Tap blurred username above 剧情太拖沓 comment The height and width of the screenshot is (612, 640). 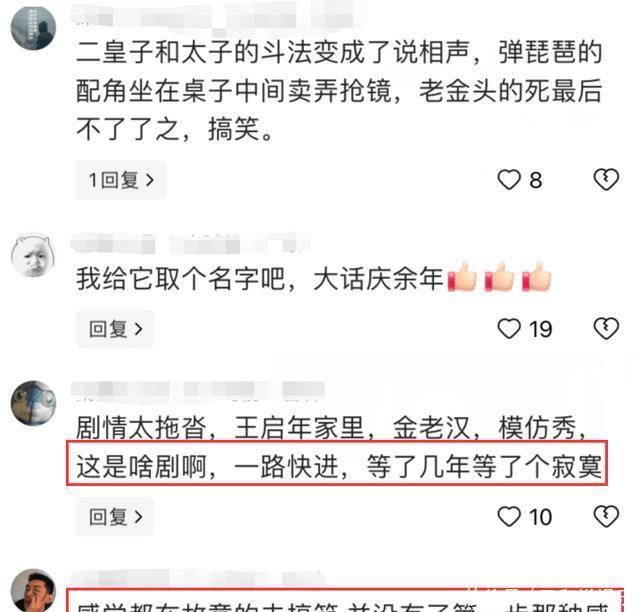point(198,389)
